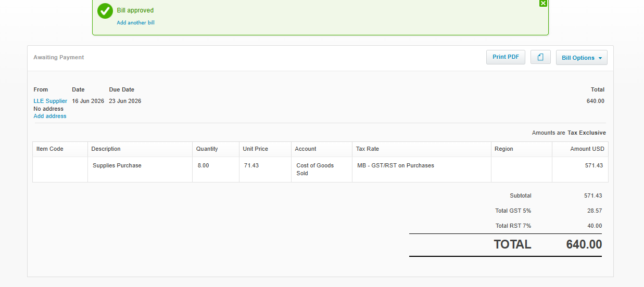
Task: Click the Total RST 7% label
Action: [513, 226]
